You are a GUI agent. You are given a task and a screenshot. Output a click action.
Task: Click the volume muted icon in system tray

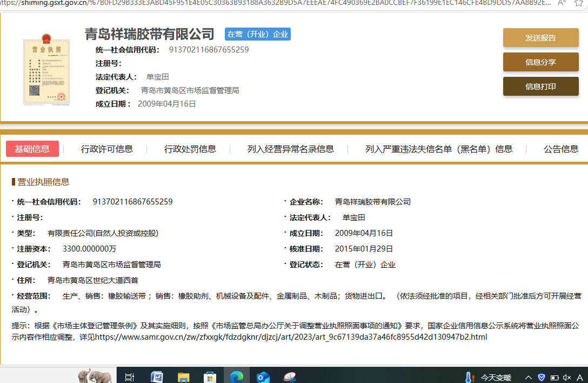(567, 377)
